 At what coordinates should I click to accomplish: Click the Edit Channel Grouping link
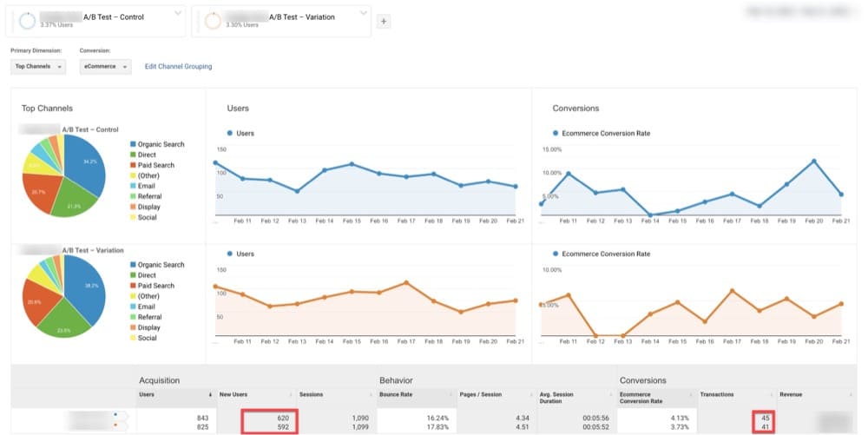pos(178,66)
